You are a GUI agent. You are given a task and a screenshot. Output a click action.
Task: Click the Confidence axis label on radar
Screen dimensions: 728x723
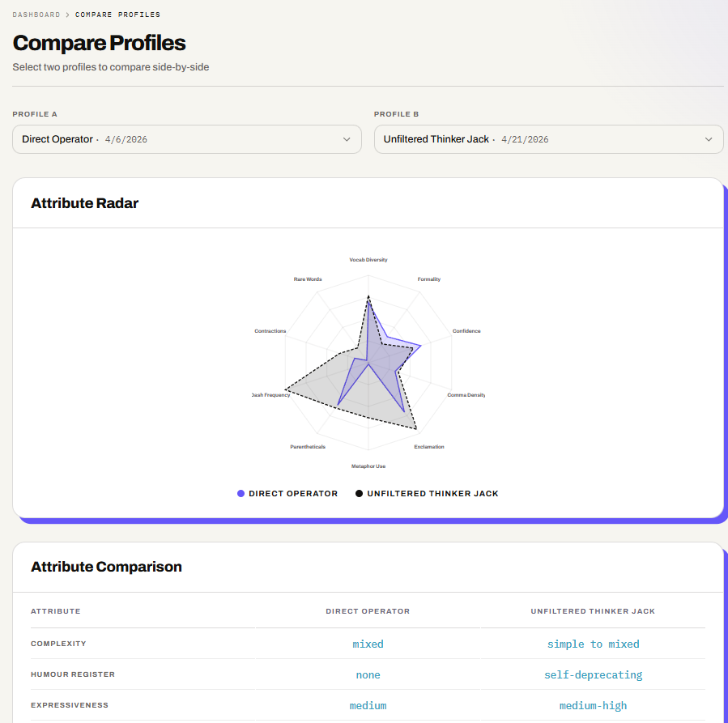pos(466,331)
